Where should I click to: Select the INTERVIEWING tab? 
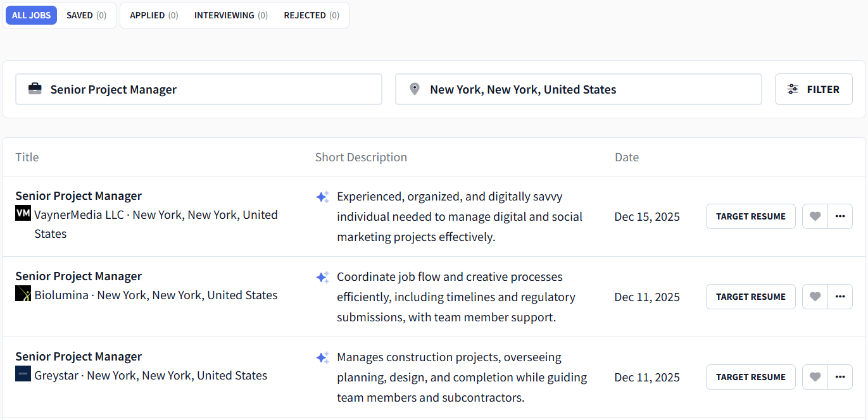pos(230,15)
